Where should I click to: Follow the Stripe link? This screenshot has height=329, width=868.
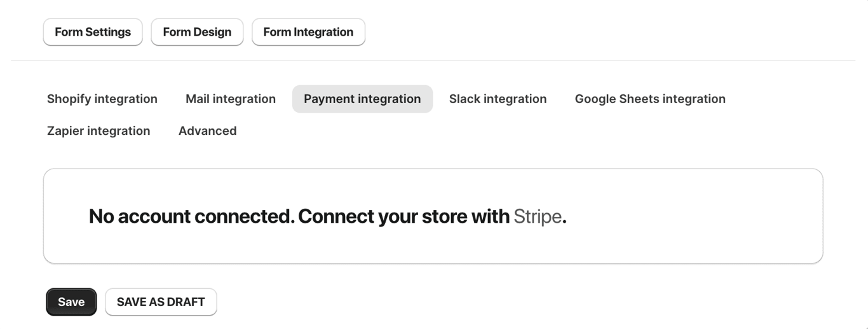pos(538,216)
